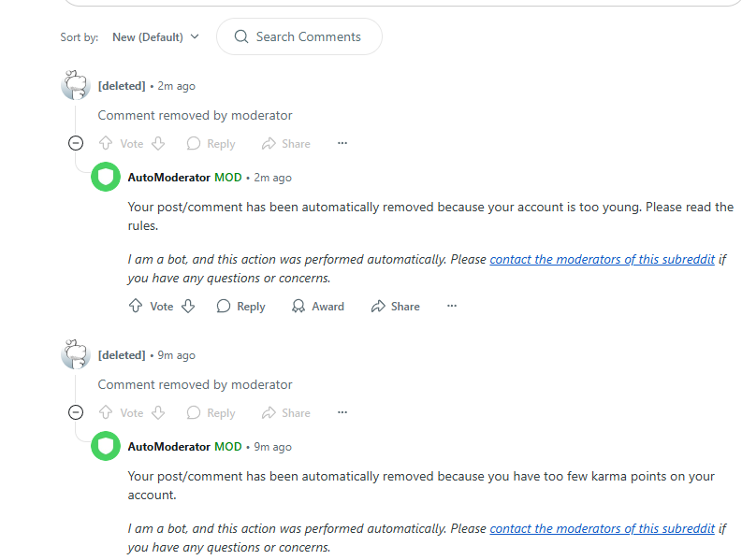Viewport: 742px width, 560px height.
Task: Open more options on second deleted comment
Action: coord(342,412)
